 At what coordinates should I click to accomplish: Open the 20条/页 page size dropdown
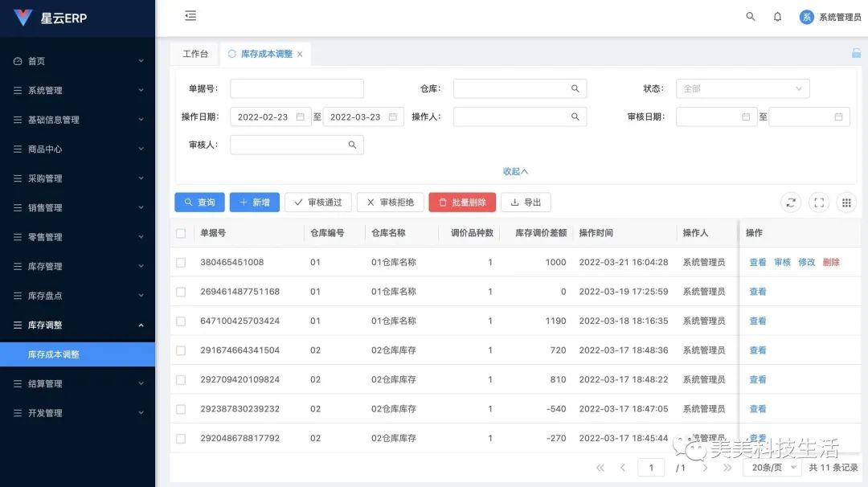772,468
